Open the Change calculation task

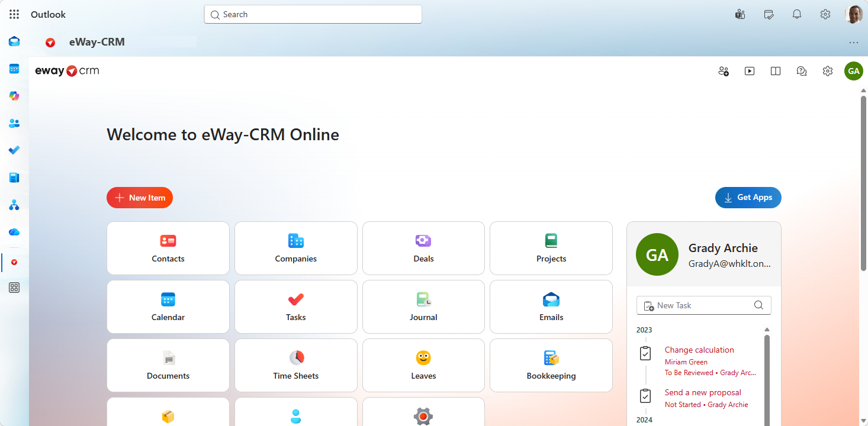point(699,350)
